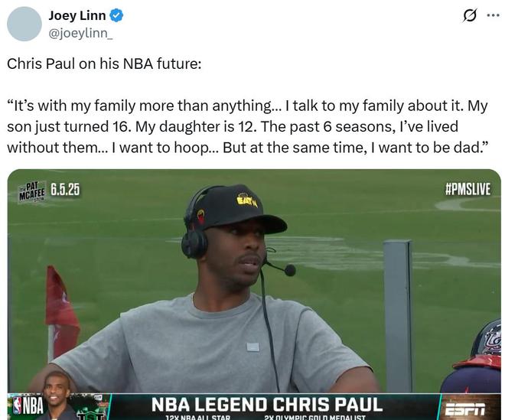Open the Grok slashed-circle icon

469,16
